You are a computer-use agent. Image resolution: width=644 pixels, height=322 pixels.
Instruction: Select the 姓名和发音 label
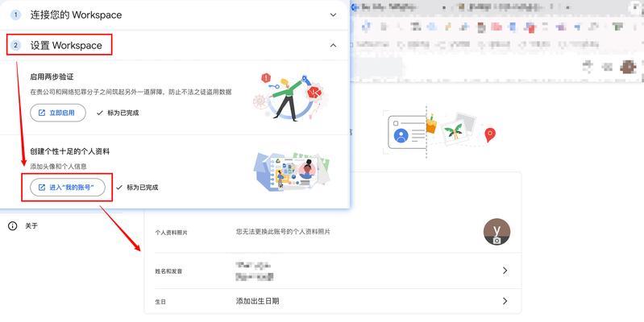coord(168,271)
